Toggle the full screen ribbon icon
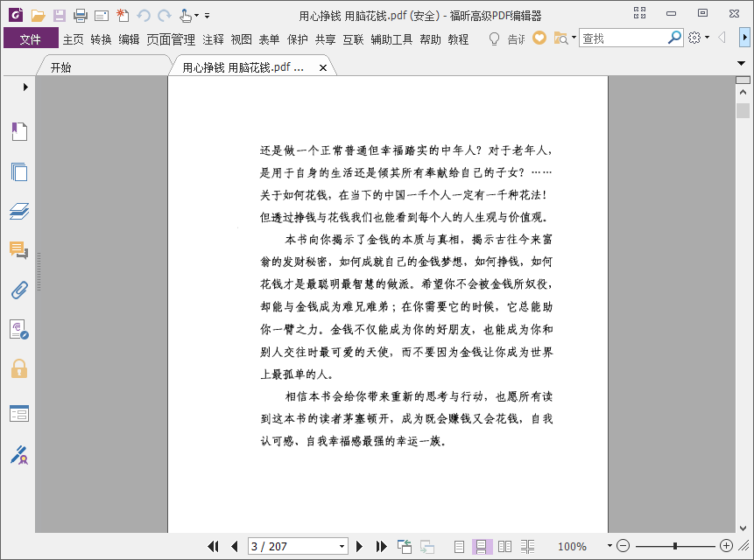 639,13
